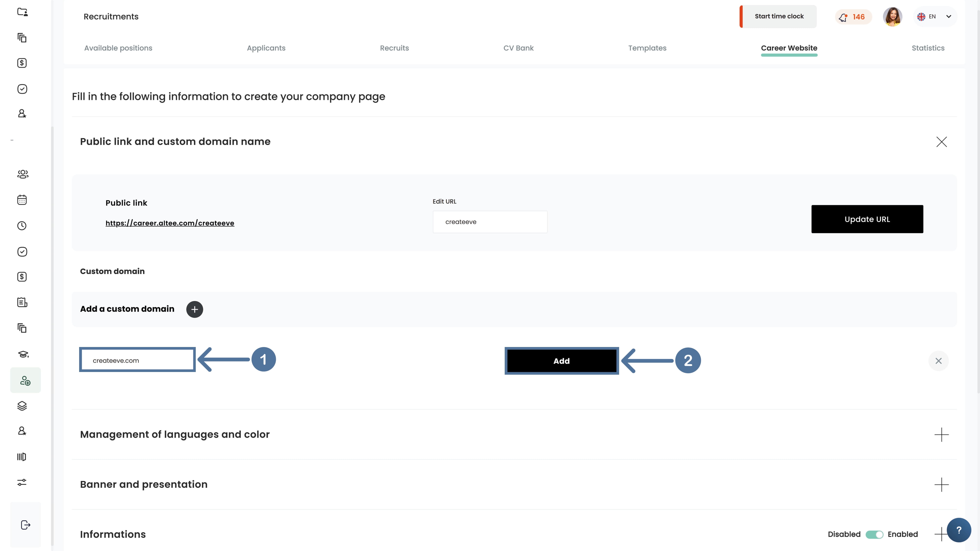This screenshot has height=551, width=980.
Task: Click the Add a custom domain label
Action: [127, 309]
